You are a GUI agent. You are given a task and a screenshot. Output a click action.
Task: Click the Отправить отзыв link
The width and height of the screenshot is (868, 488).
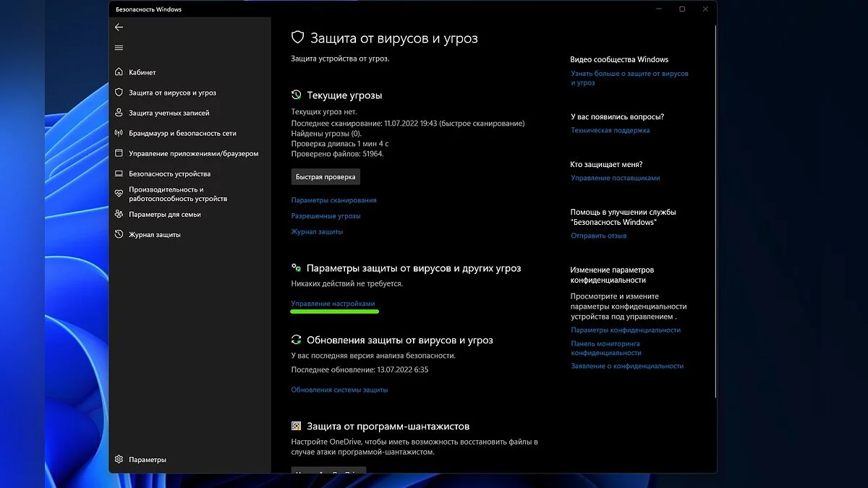[598, 236]
